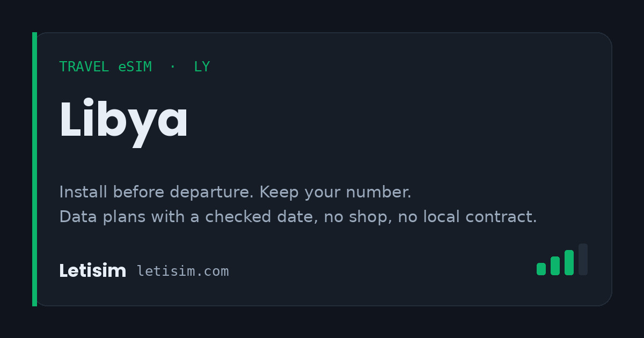
Task: Click the shortest green signal bar
Action: tap(541, 269)
